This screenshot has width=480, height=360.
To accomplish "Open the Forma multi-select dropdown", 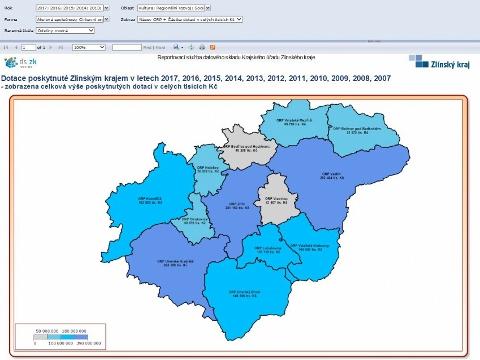I will coord(106,20).
